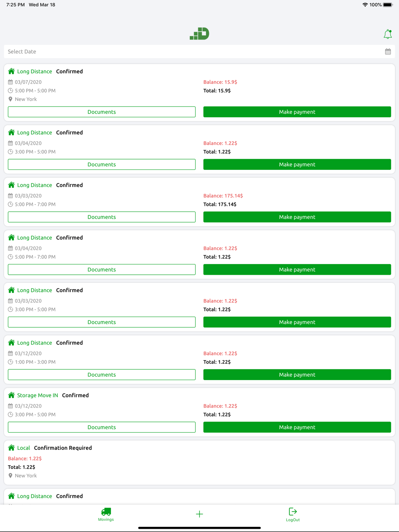
Task: Make payment for the 175.14$ move
Action: tap(297, 217)
